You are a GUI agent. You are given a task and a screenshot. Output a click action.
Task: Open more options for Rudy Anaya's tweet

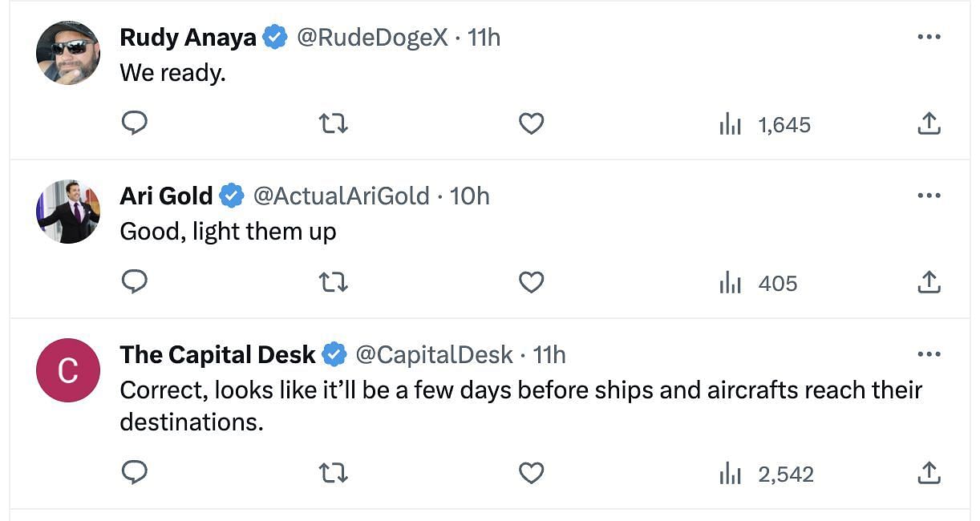(929, 37)
